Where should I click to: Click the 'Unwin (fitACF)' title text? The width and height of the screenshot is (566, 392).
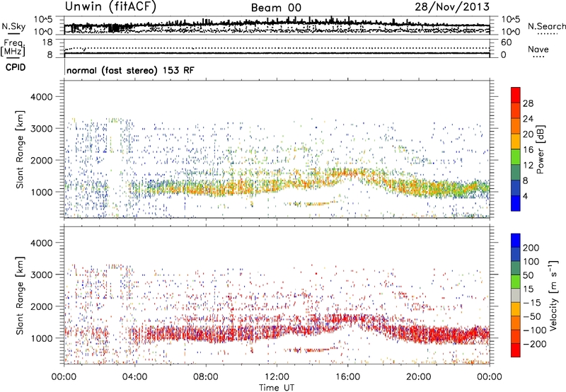point(110,6)
